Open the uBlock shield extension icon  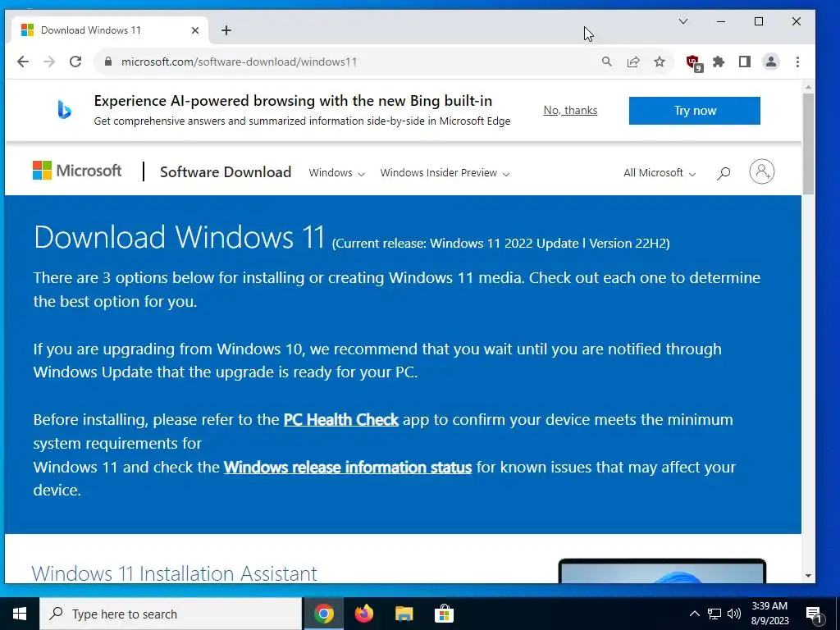[x=694, y=62]
